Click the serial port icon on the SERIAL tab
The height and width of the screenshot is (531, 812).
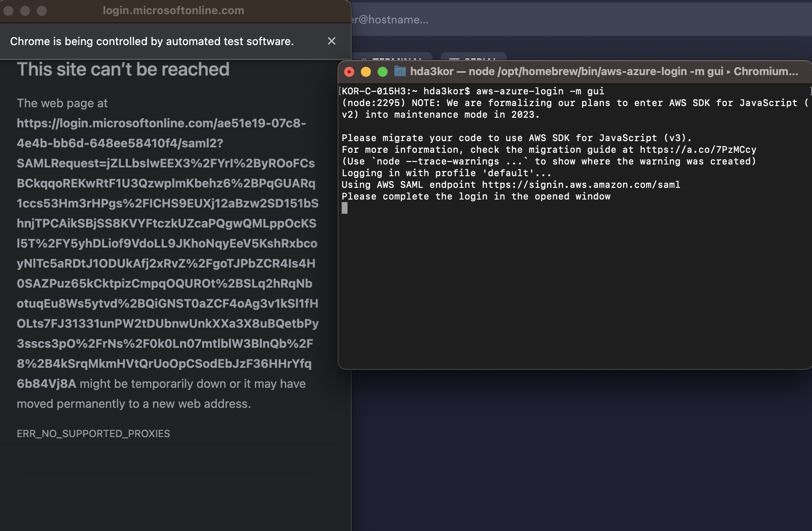pos(454,61)
